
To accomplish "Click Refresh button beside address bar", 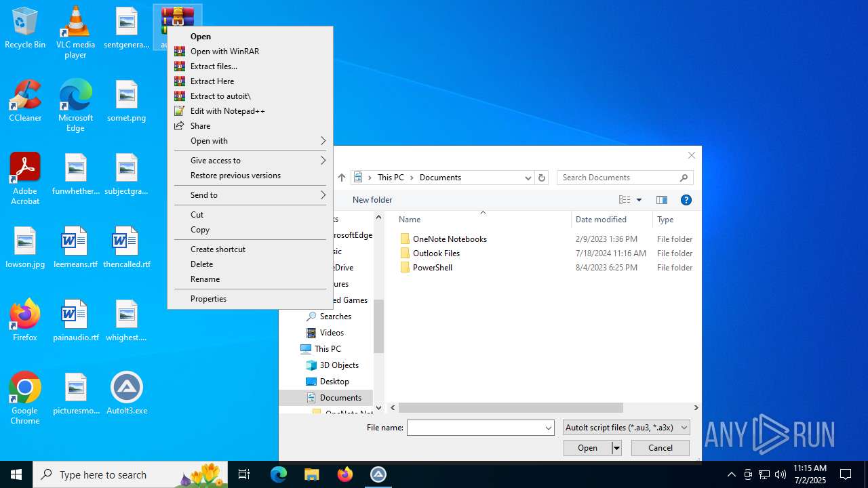I will [541, 178].
